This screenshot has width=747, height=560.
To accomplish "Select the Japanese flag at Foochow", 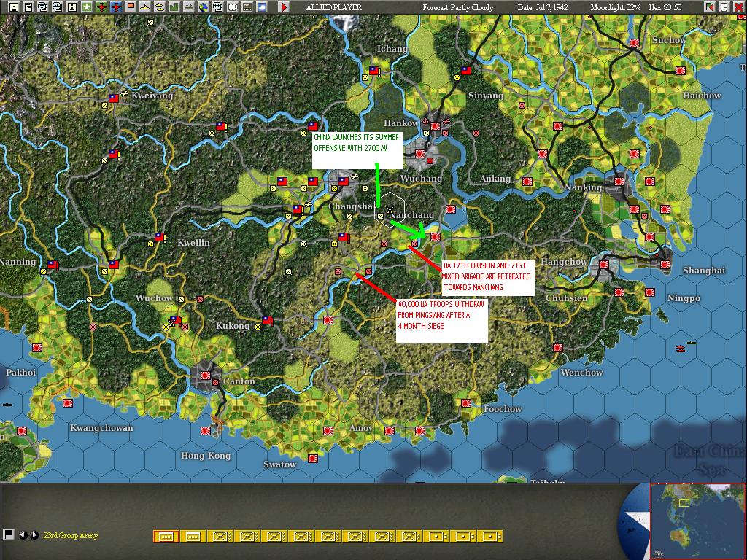I will coord(466,403).
